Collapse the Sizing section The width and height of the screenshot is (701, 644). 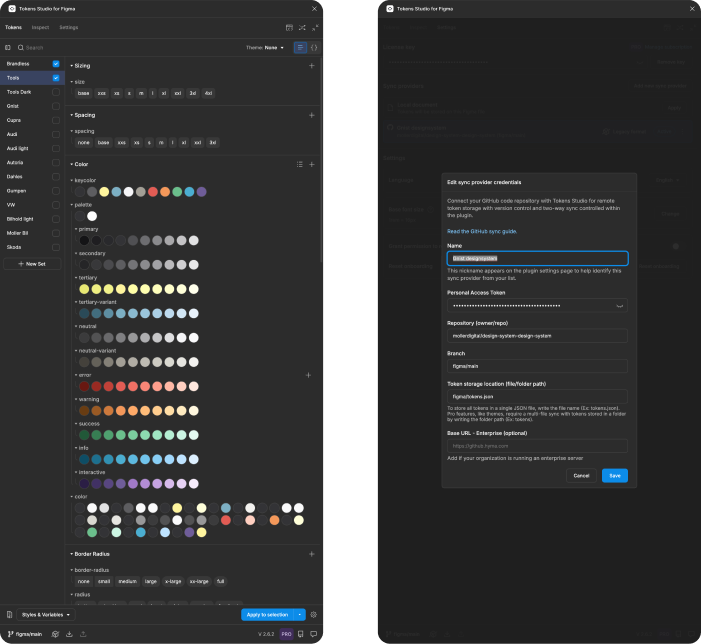click(80, 66)
